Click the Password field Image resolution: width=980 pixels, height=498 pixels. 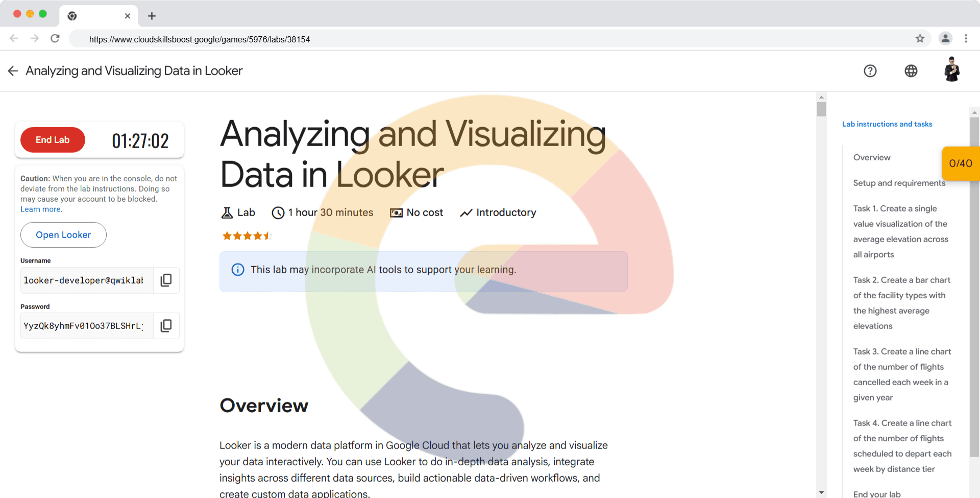pyautogui.click(x=87, y=325)
